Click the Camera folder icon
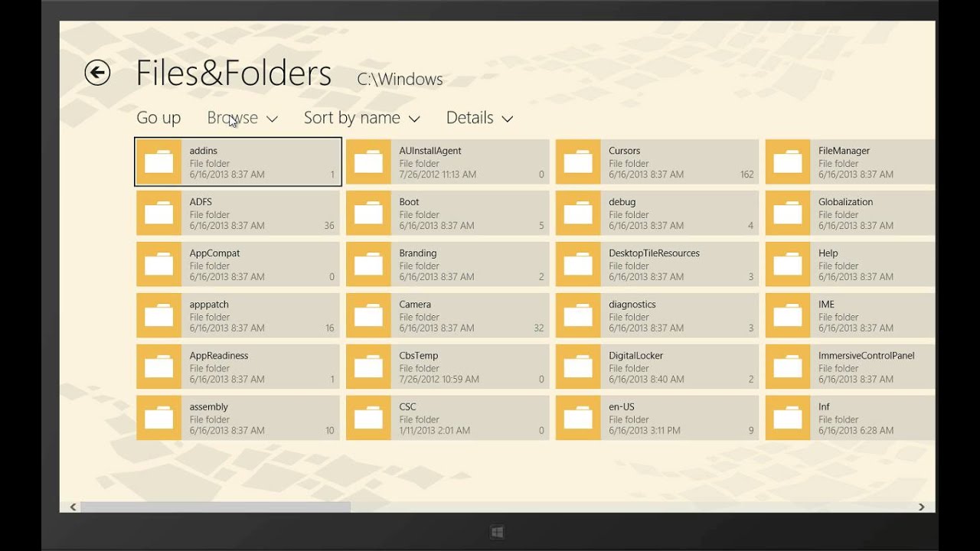This screenshot has width=980, height=551. tap(369, 316)
